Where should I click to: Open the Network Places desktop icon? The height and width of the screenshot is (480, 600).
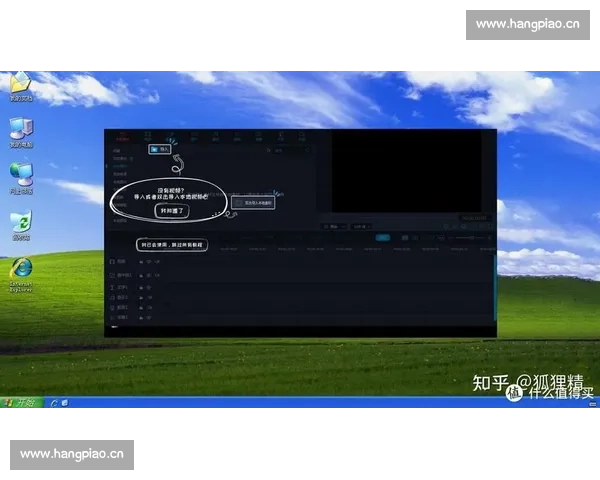point(20,174)
